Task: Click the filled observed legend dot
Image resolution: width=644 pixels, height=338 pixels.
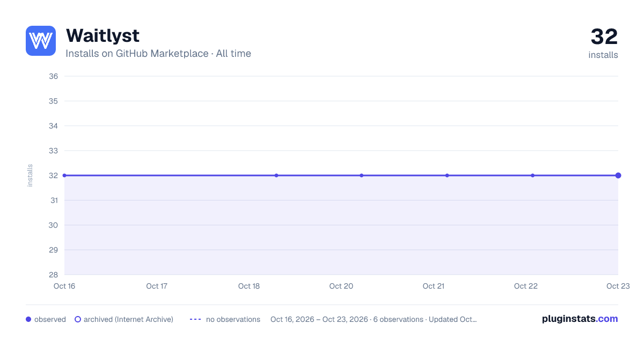Action: pyautogui.click(x=28, y=319)
